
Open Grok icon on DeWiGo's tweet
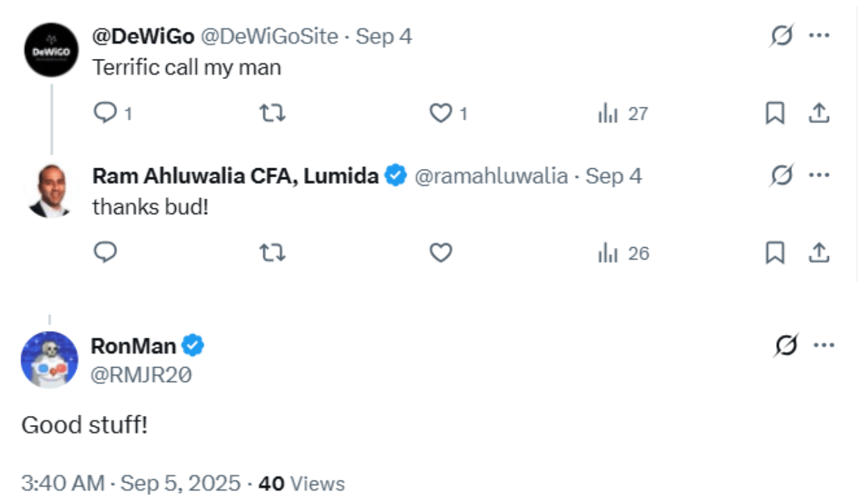pos(781,36)
